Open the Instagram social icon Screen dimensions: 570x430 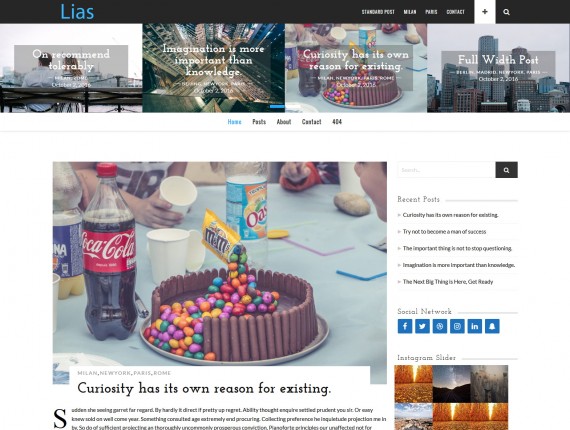tap(457, 326)
